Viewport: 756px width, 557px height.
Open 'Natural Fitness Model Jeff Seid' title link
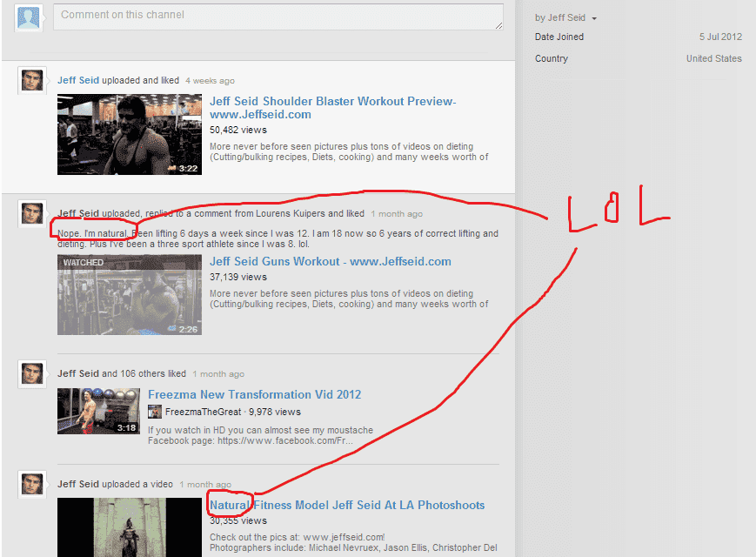347,505
